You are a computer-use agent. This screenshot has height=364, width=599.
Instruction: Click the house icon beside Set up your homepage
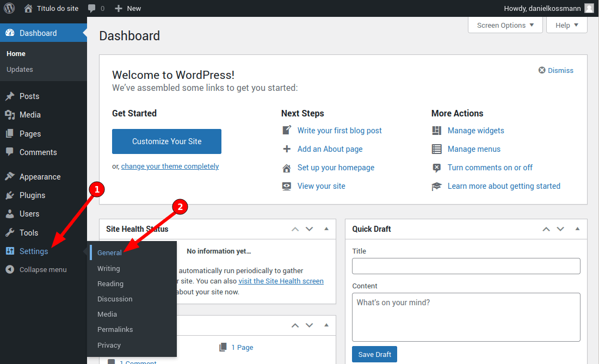point(287,168)
